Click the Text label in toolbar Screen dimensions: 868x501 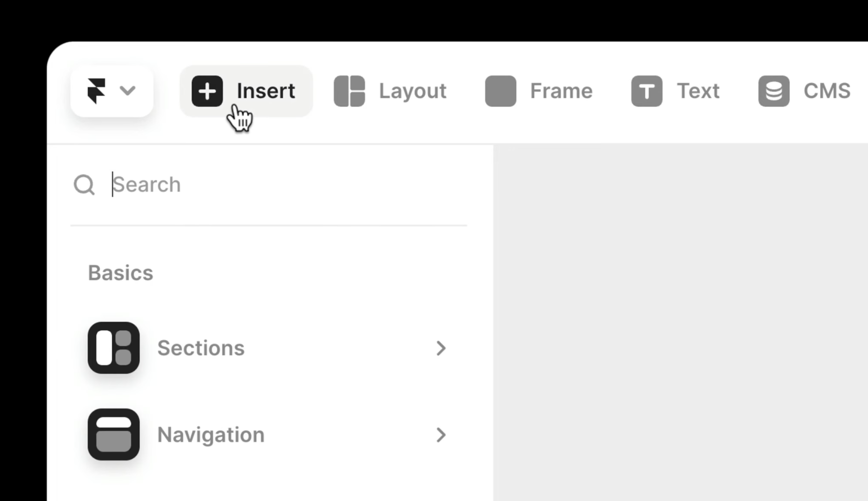(698, 91)
